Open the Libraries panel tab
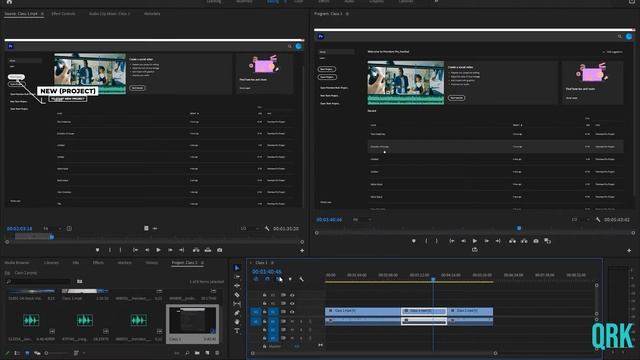 point(51,262)
